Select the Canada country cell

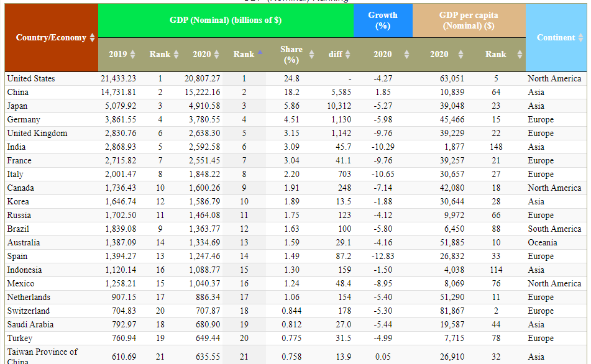coord(51,188)
